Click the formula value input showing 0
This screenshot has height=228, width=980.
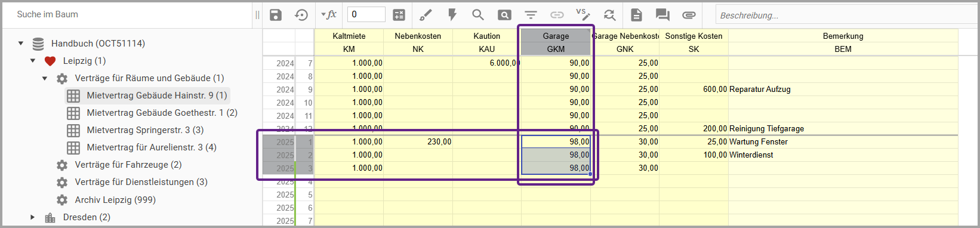point(366,14)
